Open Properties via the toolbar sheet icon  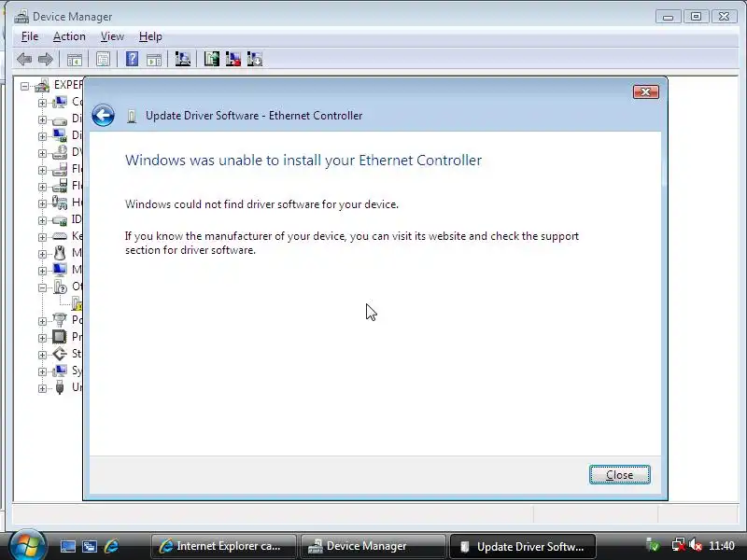tap(103, 60)
